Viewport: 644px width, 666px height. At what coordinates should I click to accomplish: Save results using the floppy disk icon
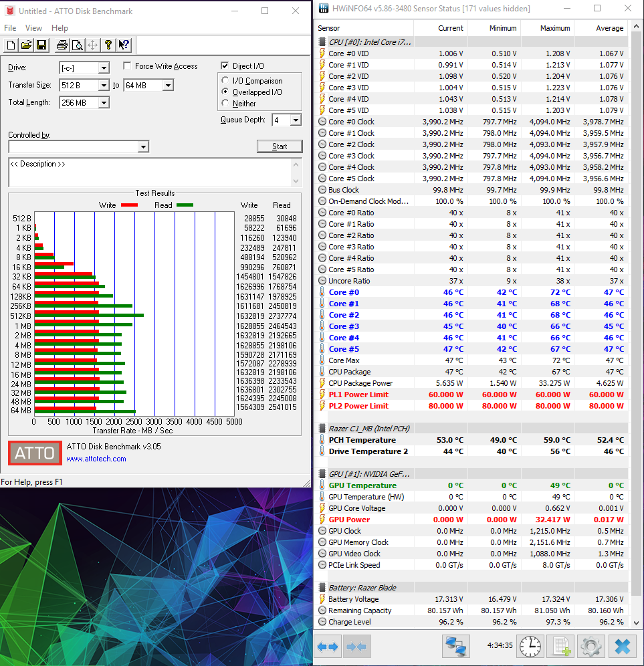coord(41,45)
